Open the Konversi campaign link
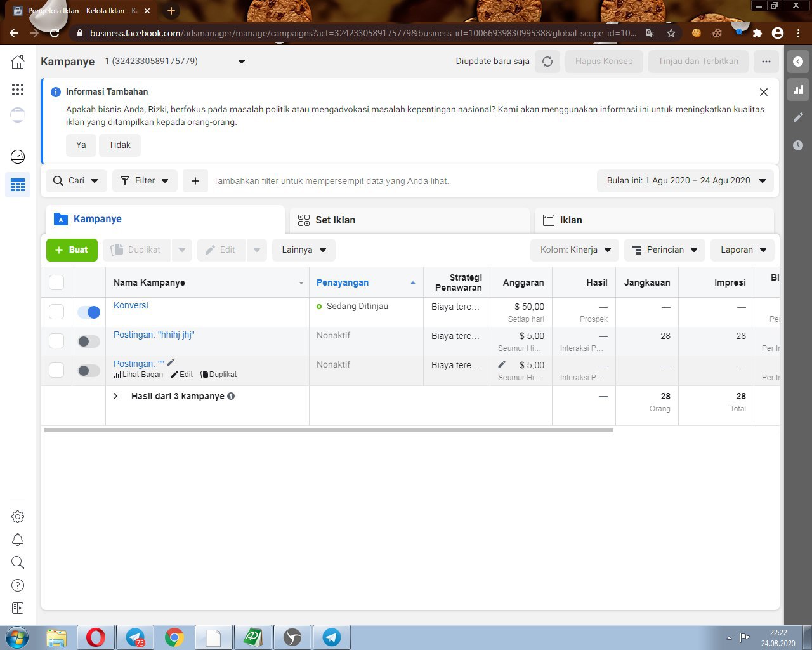 [131, 305]
